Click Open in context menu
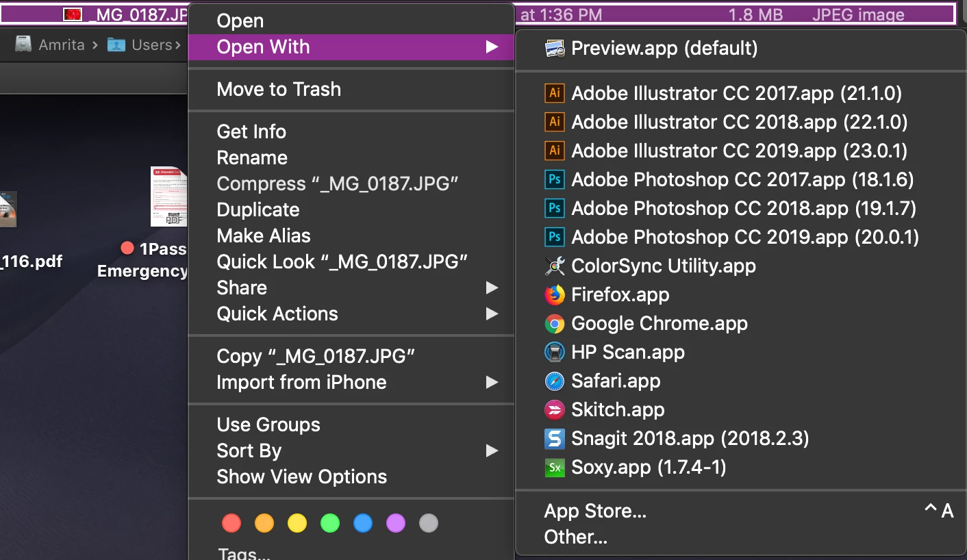 coord(351,21)
